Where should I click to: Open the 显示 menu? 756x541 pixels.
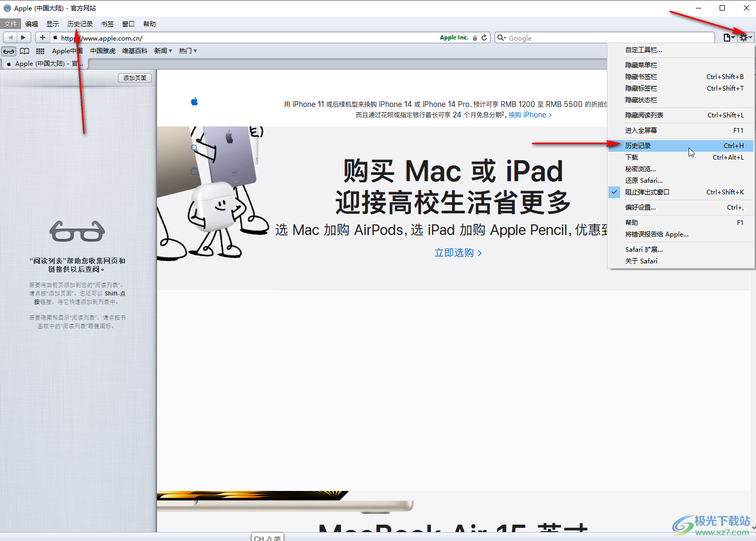click(x=53, y=24)
